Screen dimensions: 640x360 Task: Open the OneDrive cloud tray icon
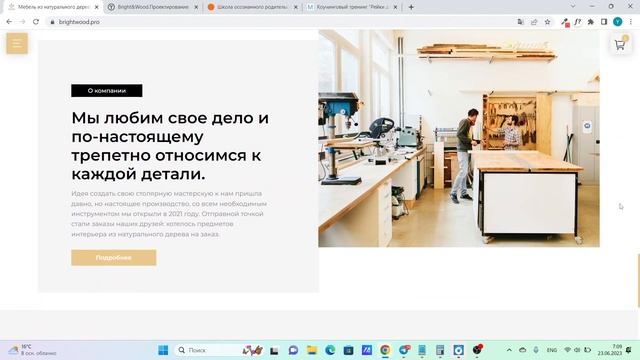click(522, 350)
